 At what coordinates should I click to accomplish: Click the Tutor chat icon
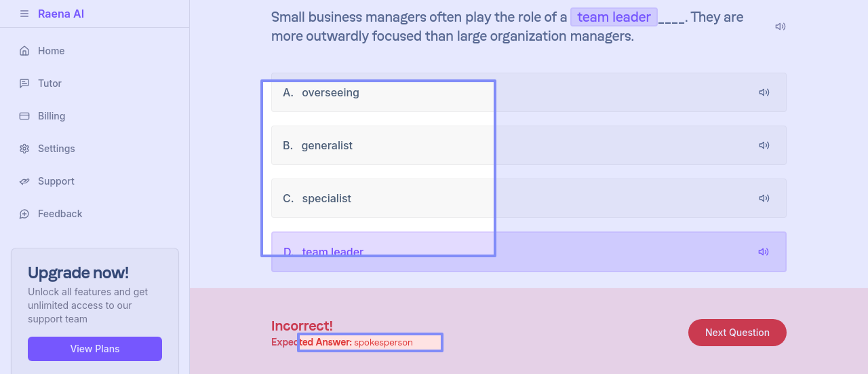click(x=24, y=83)
